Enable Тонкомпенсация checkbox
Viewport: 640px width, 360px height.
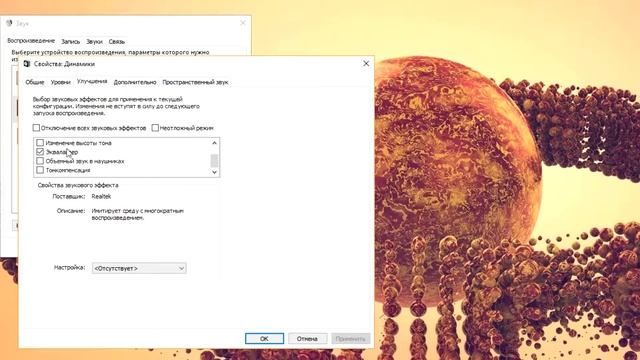pos(40,170)
